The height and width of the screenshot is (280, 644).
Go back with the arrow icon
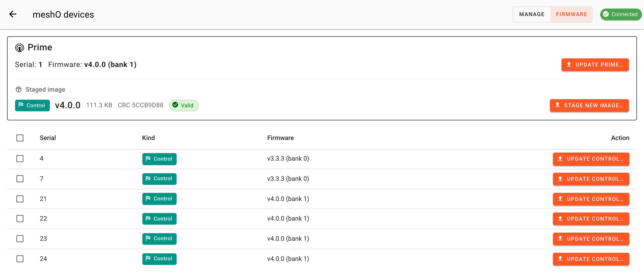tap(13, 14)
